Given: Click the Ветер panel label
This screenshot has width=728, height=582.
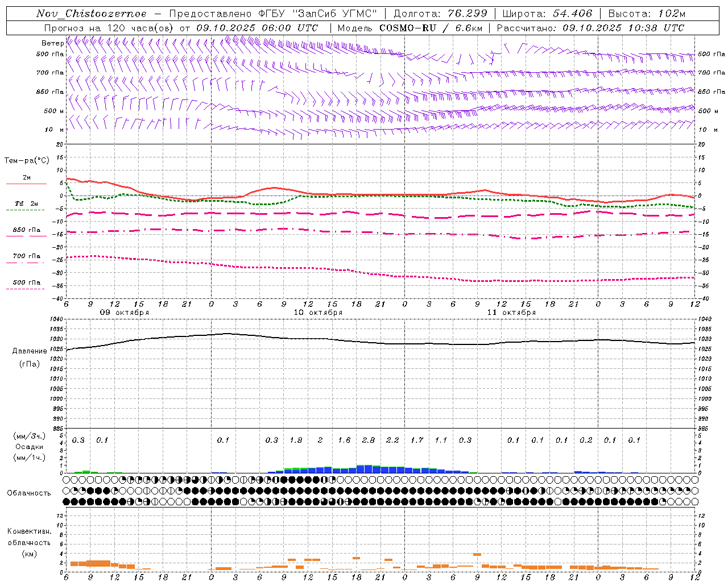Looking at the screenshot, I should point(52,43).
